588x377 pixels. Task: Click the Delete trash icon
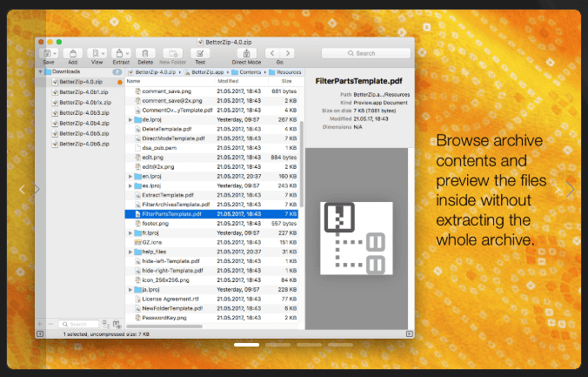coord(145,53)
